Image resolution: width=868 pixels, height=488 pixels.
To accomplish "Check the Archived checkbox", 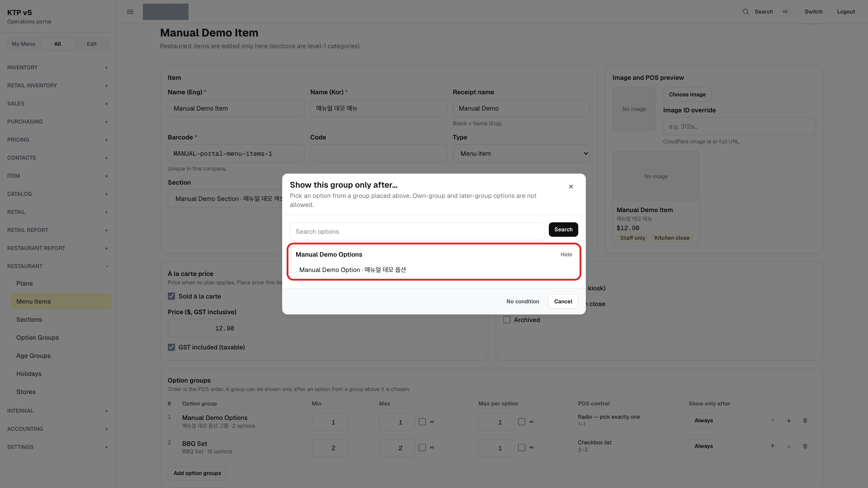I will tap(507, 320).
